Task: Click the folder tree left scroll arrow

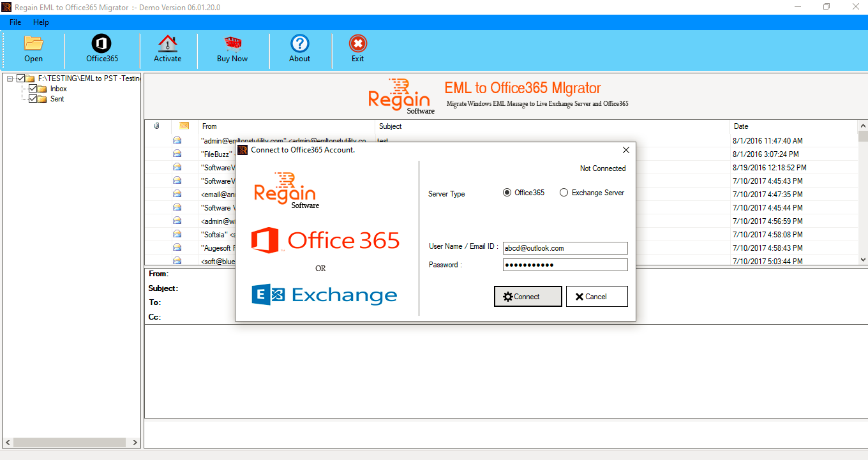Action: pos(8,442)
